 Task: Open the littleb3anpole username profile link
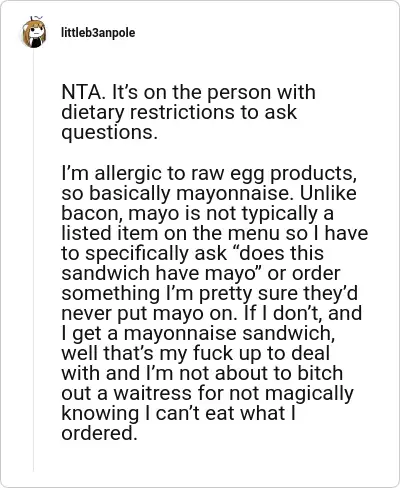point(98,33)
